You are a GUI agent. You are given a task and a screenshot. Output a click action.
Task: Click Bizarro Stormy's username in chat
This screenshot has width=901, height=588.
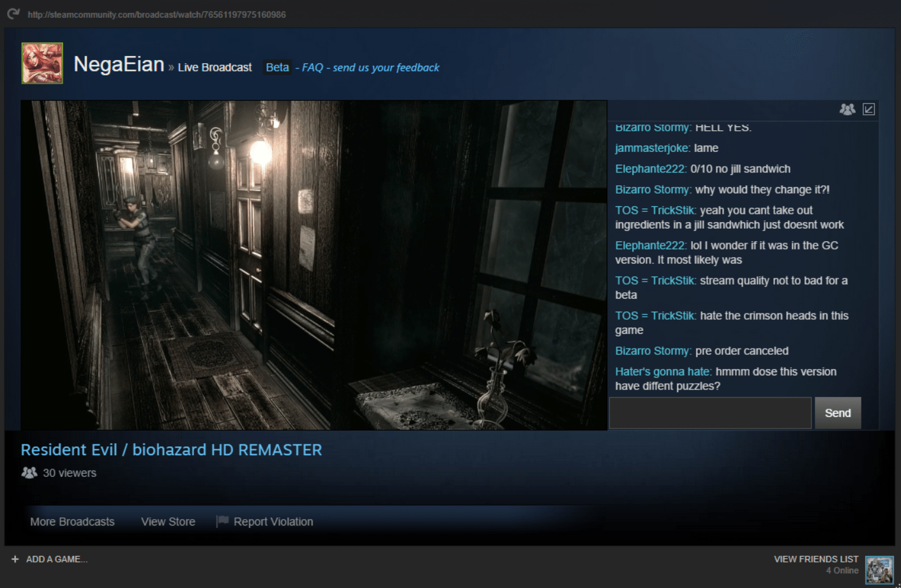pyautogui.click(x=652, y=189)
